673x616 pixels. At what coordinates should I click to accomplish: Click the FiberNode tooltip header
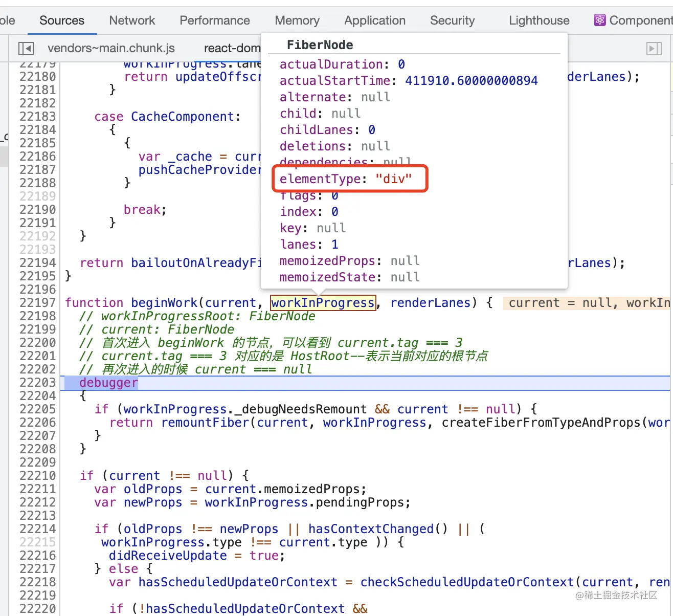(x=320, y=45)
